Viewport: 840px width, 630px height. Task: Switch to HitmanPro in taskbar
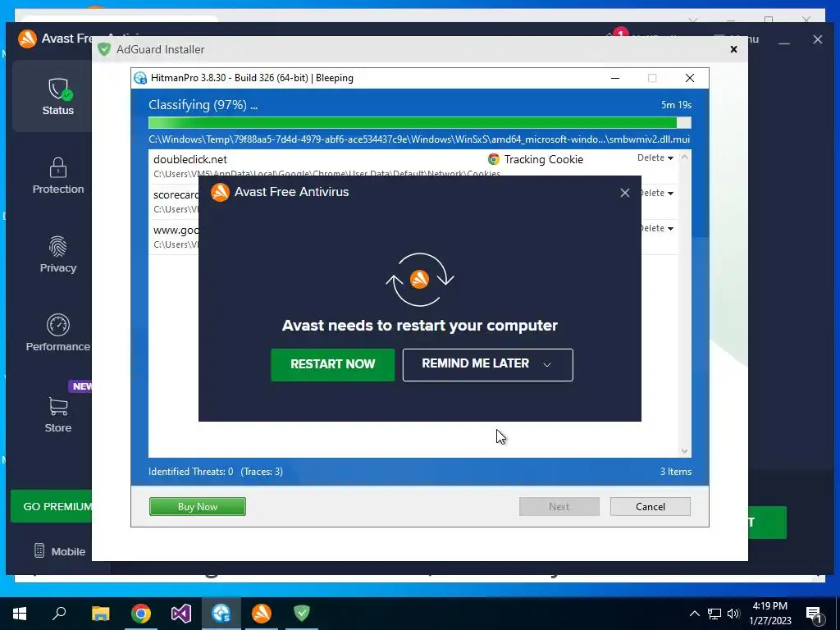221,614
